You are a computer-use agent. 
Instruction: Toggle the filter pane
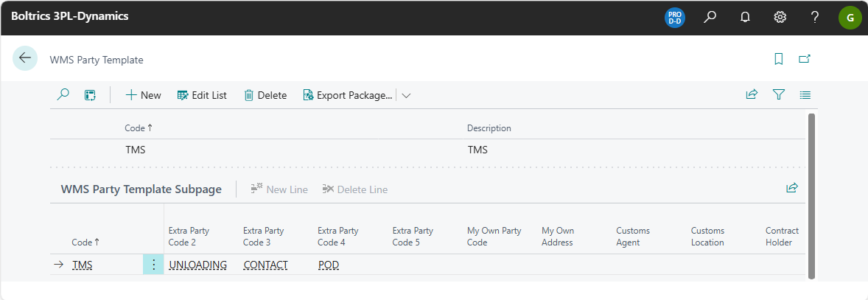coord(778,94)
